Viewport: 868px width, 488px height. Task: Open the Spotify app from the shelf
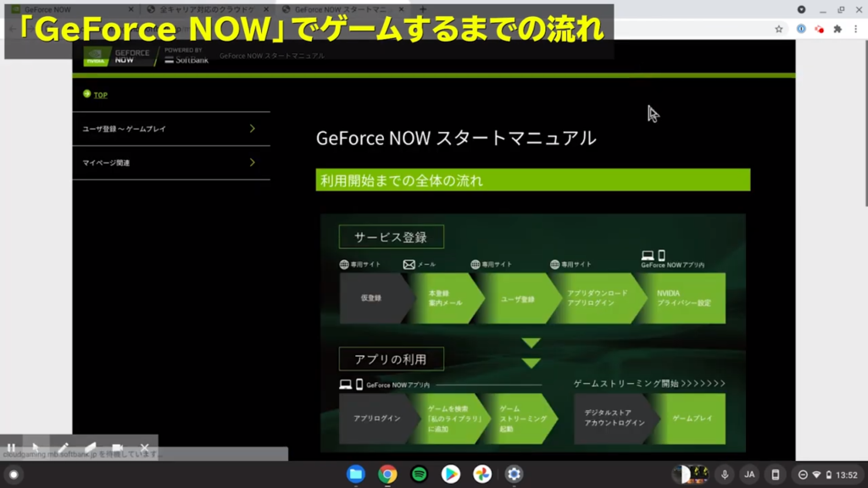click(420, 474)
